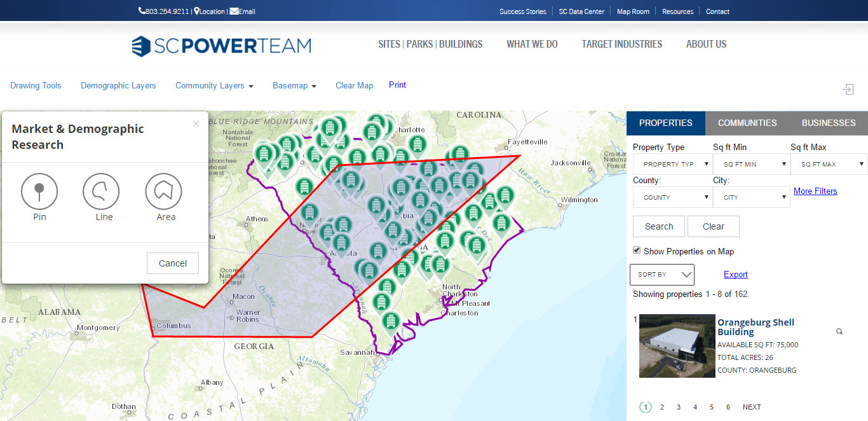Image resolution: width=868 pixels, height=421 pixels.
Task: Go to results page 3
Action: [679, 407]
